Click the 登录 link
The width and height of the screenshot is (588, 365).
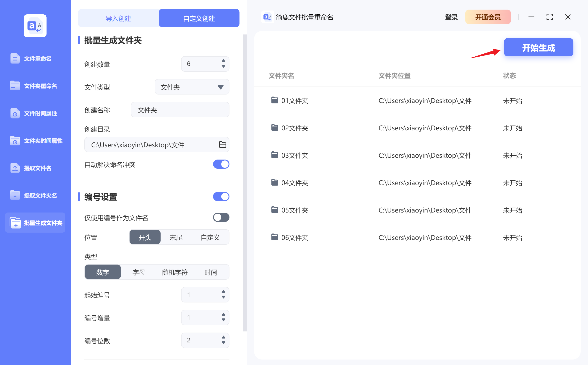tap(451, 17)
